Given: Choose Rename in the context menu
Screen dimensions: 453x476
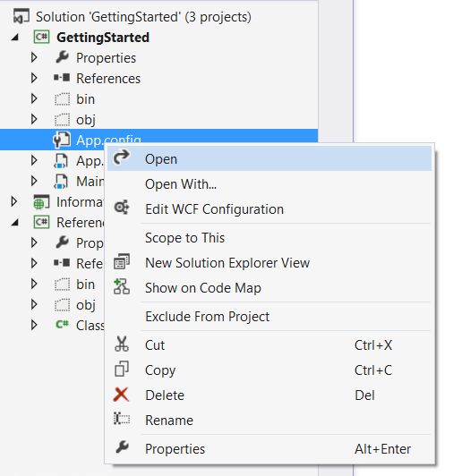Looking at the screenshot, I should (x=269, y=421).
